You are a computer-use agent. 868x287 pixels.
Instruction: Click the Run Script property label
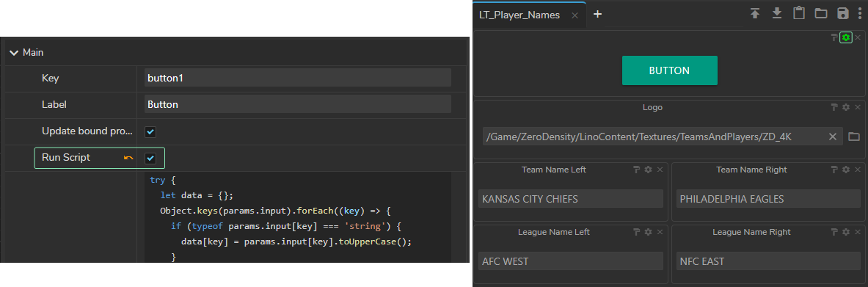coord(66,158)
